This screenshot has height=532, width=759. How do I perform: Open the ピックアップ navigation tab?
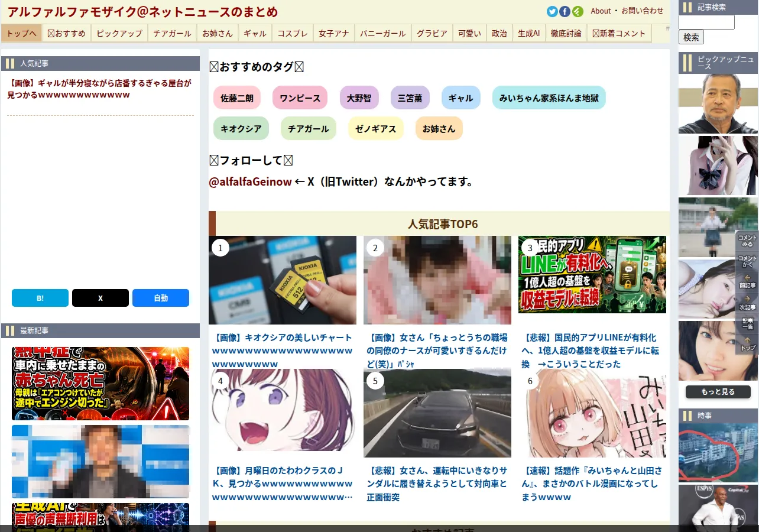[119, 34]
